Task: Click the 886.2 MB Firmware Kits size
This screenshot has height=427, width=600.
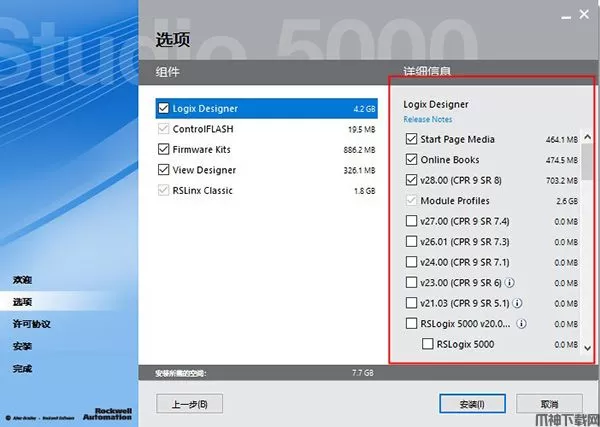Action: (x=359, y=150)
